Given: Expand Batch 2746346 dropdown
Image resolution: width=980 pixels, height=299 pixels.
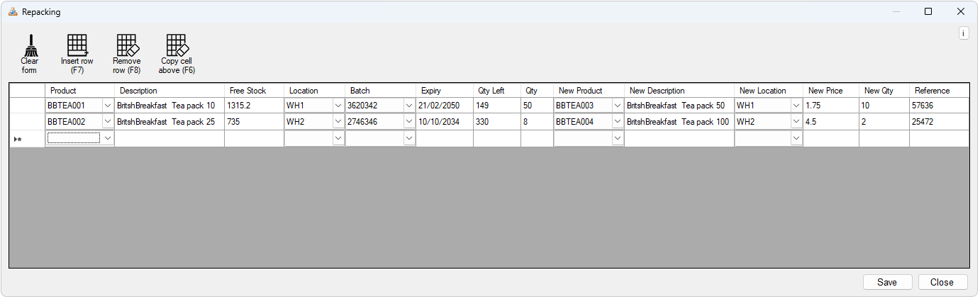Looking at the screenshot, I should 408,122.
